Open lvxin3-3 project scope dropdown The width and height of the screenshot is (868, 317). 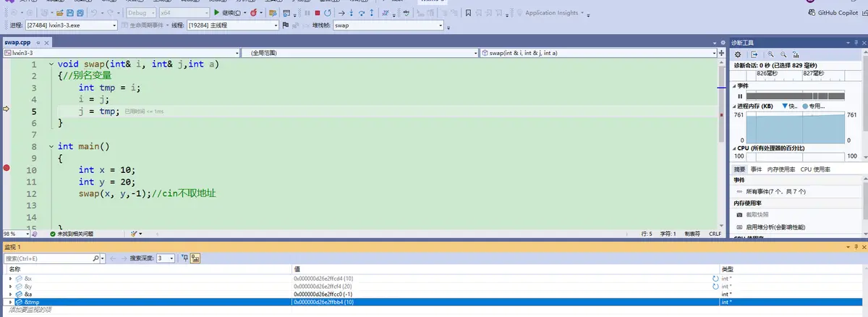point(121,53)
